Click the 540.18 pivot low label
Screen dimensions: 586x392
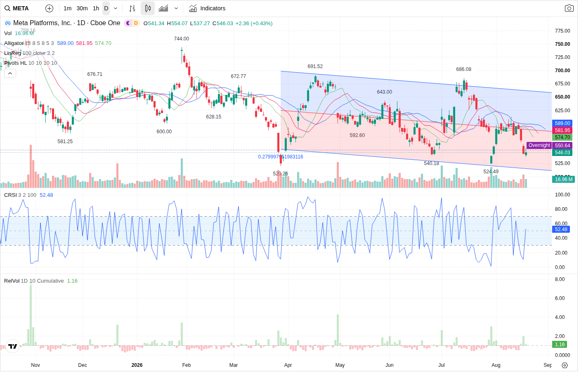pos(432,163)
